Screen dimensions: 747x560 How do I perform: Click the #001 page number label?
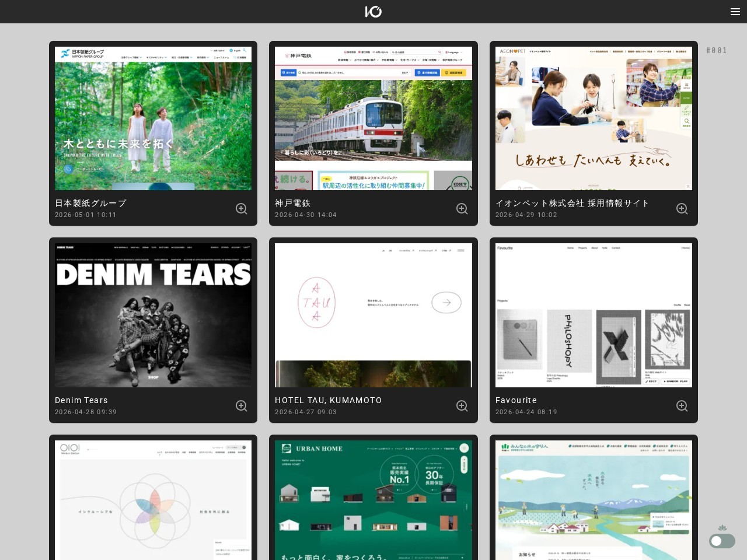tap(717, 51)
